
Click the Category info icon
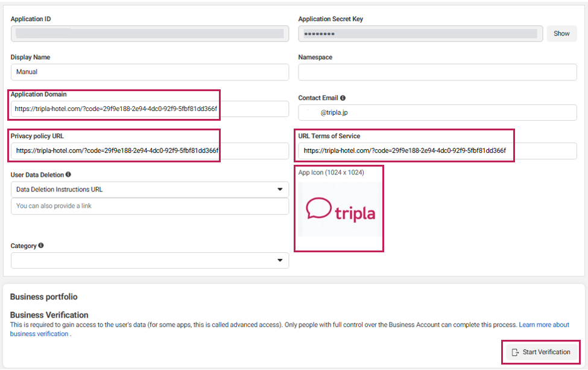[41, 246]
